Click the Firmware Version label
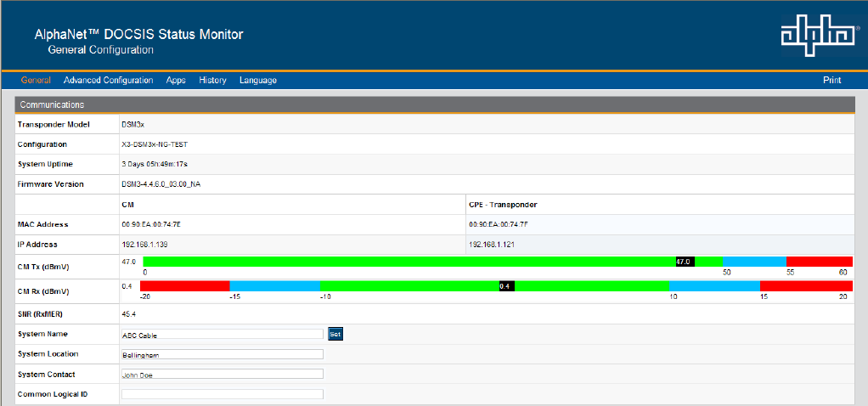The height and width of the screenshot is (406, 868). coord(50,184)
